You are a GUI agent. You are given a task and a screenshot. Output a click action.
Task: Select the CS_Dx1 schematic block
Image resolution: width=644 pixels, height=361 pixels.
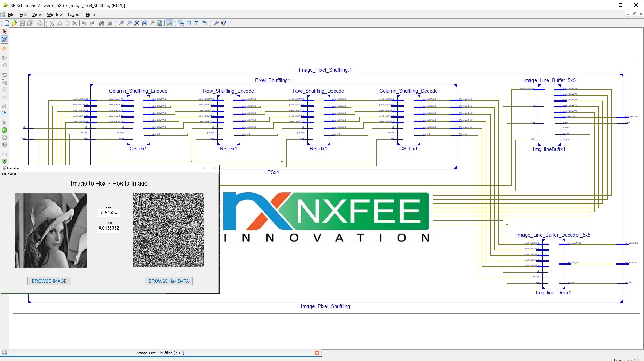pos(408,120)
